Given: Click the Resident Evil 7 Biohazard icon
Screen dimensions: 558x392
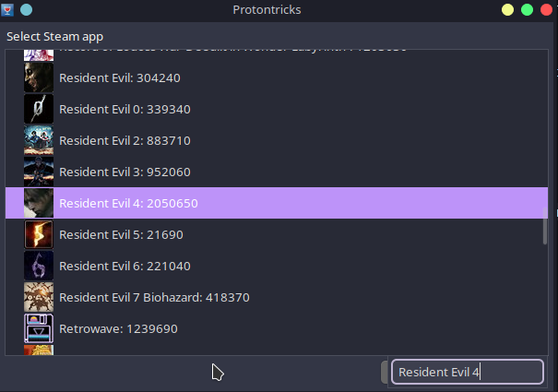Looking at the screenshot, I should (x=39, y=297).
